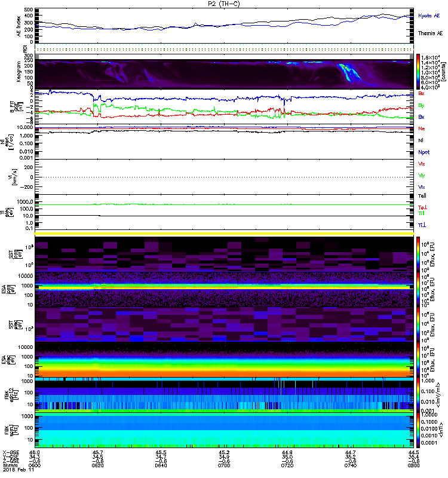Click the red Ne density label
Viewport: 448px width, 478px height.
[x=422, y=128]
